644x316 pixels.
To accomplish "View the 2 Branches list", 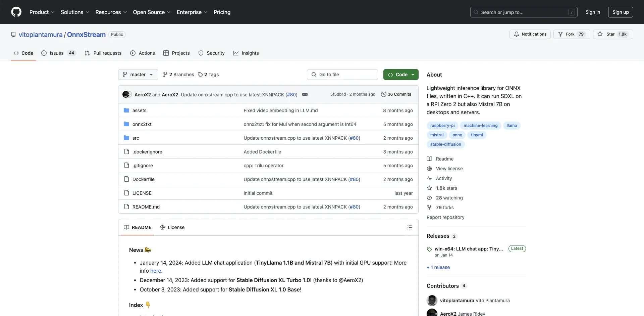I will [178, 75].
